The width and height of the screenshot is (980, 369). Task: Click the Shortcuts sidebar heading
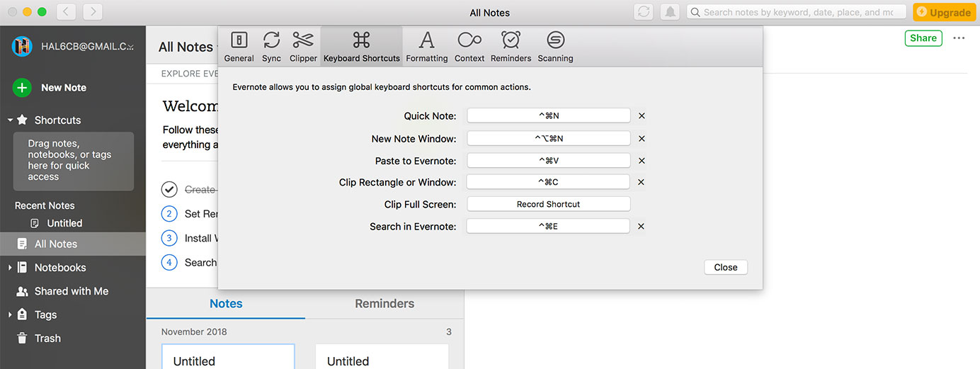(57, 120)
